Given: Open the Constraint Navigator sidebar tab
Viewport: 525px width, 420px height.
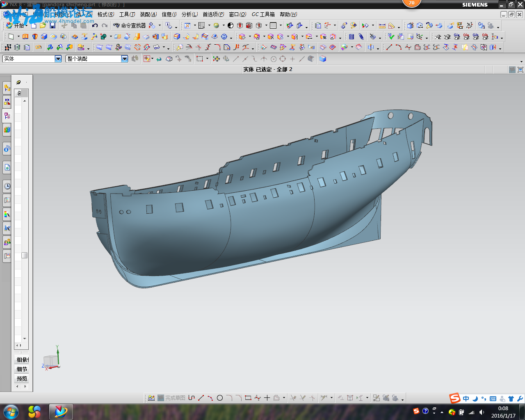Looking at the screenshot, I should coord(7,101).
